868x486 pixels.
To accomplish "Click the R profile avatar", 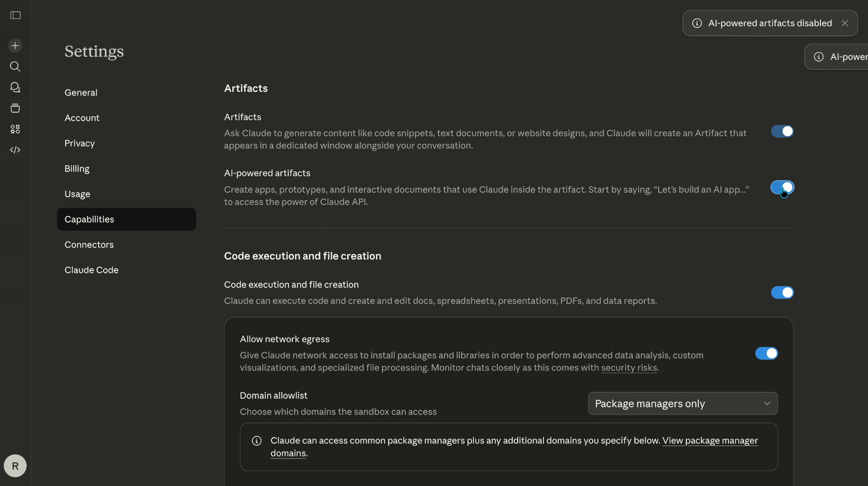I will point(15,466).
